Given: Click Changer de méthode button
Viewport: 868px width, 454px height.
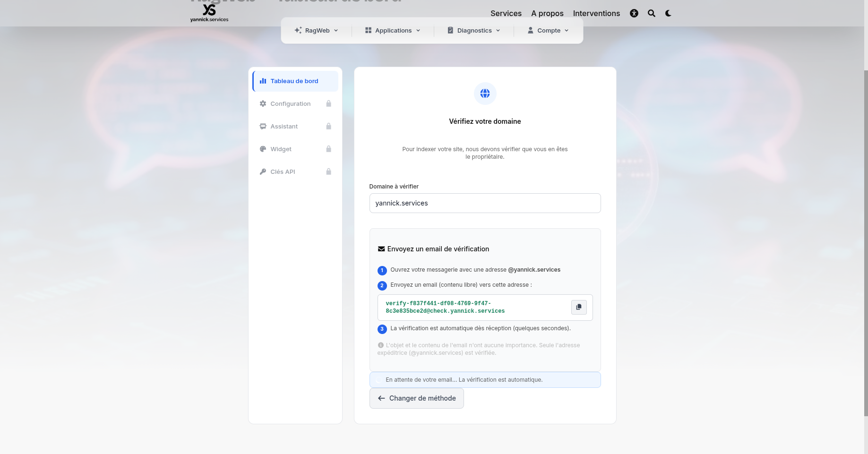Looking at the screenshot, I should [416, 398].
